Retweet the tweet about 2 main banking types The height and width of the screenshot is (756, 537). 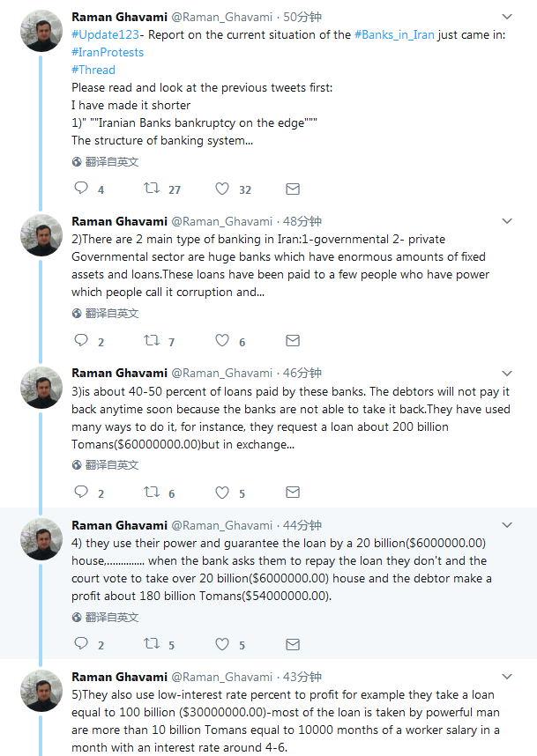pos(152,340)
